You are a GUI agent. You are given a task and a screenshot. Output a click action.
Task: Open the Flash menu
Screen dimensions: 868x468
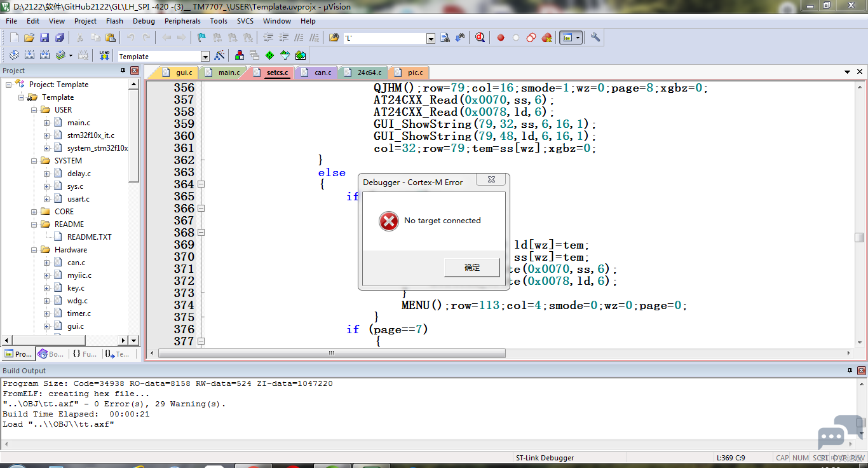tap(114, 21)
